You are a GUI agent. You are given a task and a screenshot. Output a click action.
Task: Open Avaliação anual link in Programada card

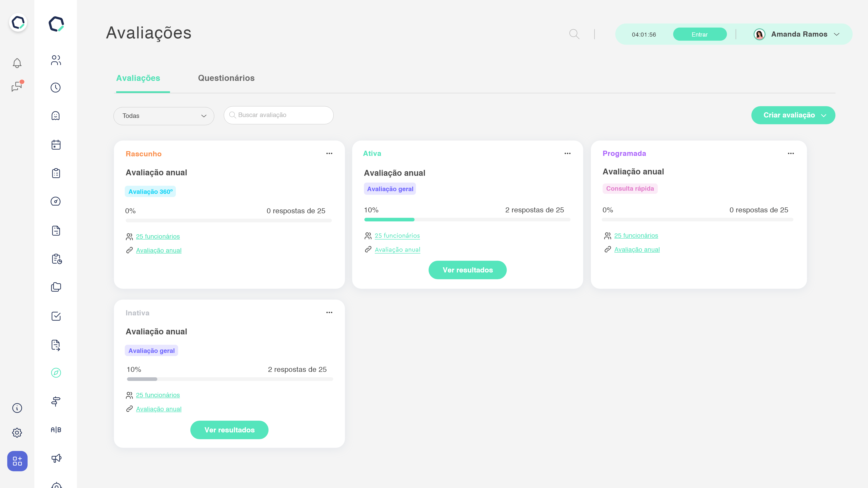pos(637,250)
